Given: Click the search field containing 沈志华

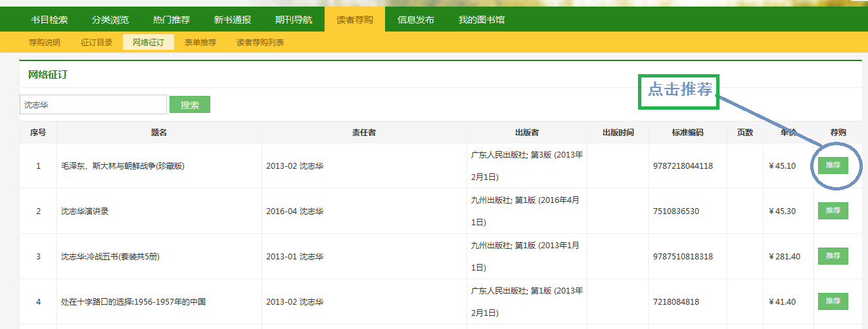Looking at the screenshot, I should point(93,104).
